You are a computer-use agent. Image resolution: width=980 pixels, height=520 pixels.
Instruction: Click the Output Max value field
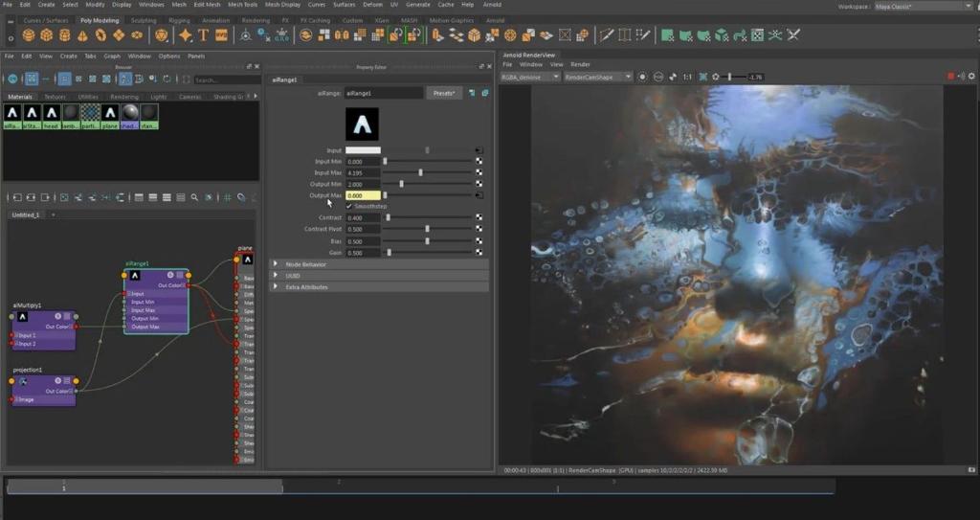(x=363, y=195)
